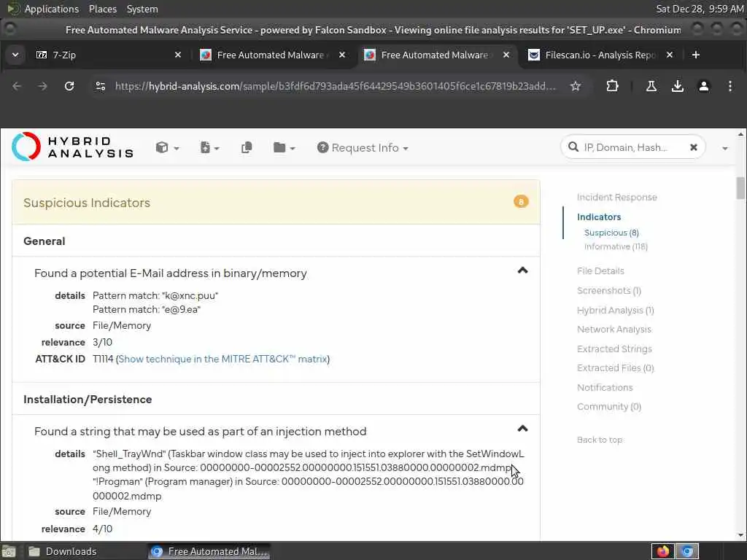Go to Extracted Files (0) section
Screen dimensions: 747x560
pyautogui.click(x=615, y=368)
